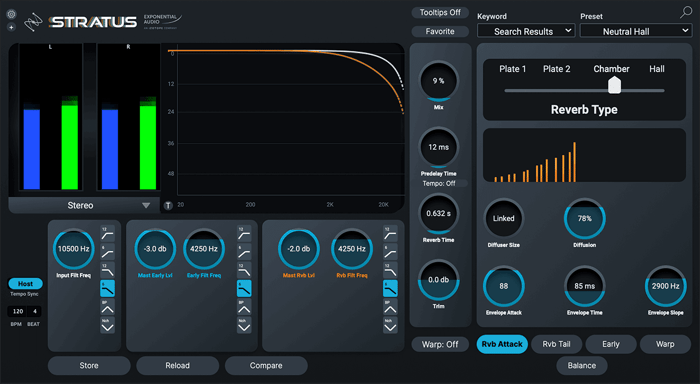Click the Reload button
Viewport: 700px width, 384px height.
tap(178, 366)
